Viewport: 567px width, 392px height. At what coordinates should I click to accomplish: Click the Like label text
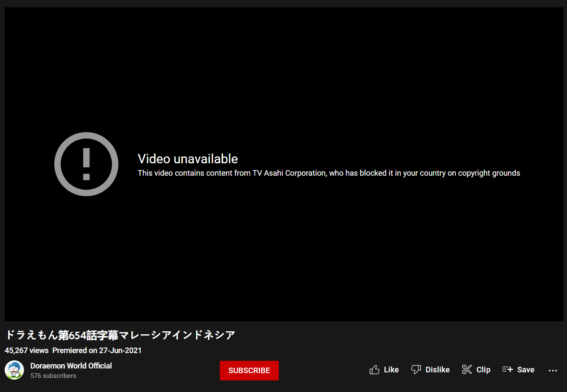[391, 370]
